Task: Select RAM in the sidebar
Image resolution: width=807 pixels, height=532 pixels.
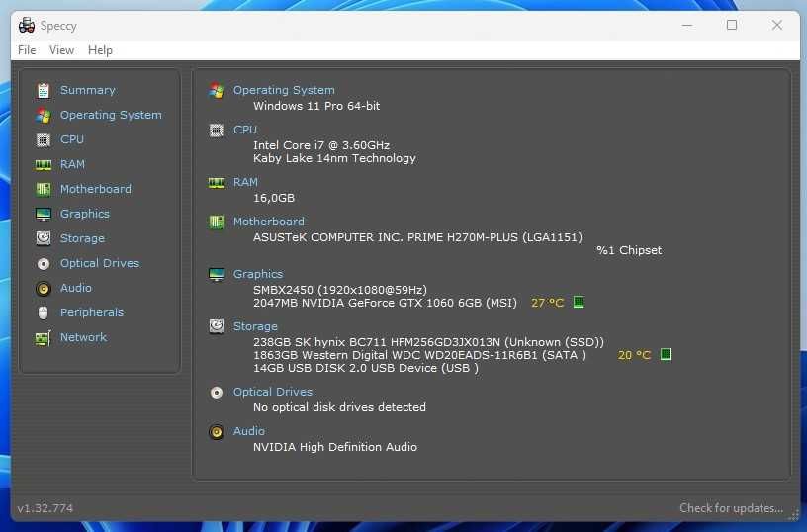Action: click(x=72, y=164)
